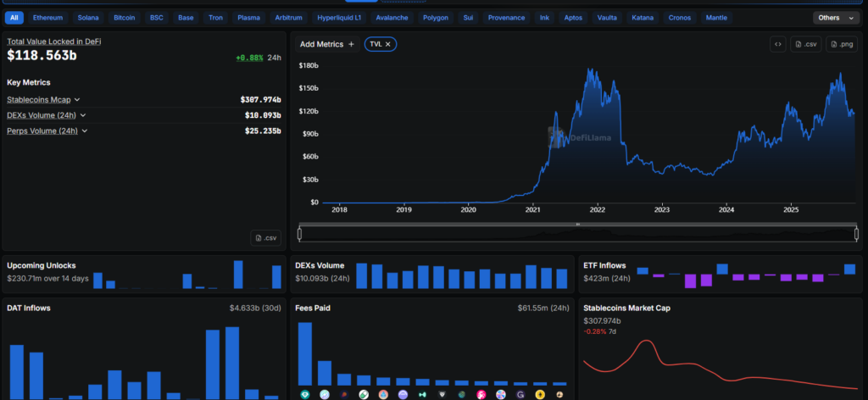This screenshot has width=868, height=400.
Task: Expand Perps Volume (24h) chevron
Action: (x=85, y=131)
